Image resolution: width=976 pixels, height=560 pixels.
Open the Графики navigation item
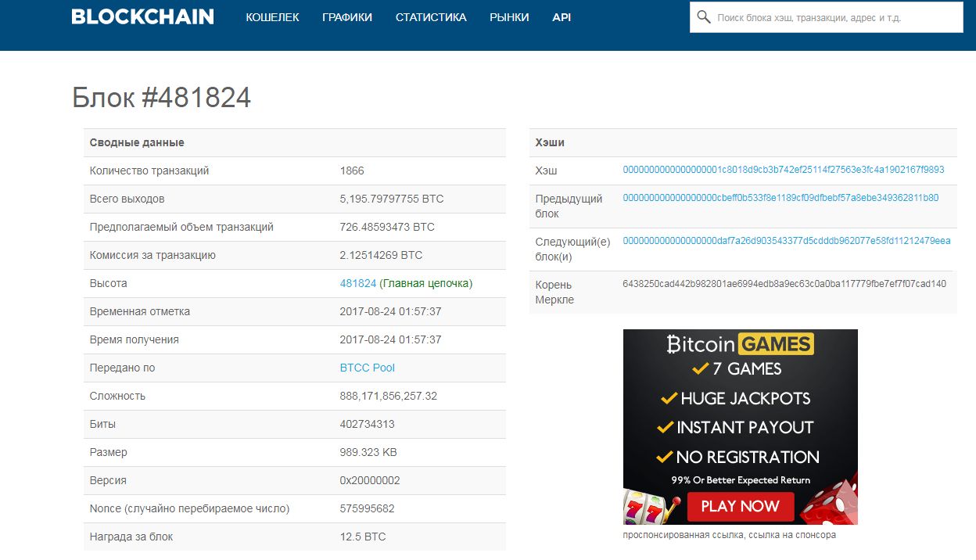point(347,17)
